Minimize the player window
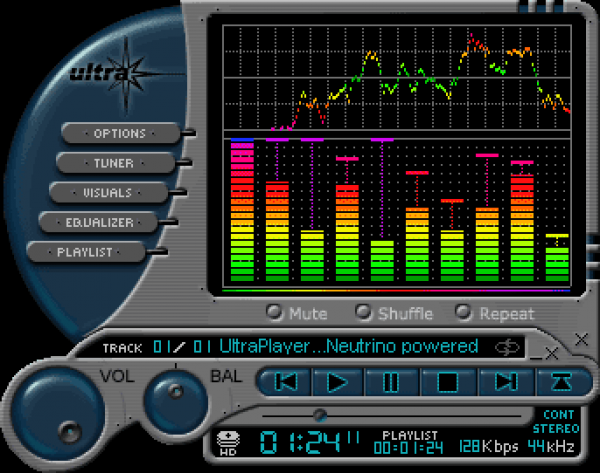 pos(536,358)
